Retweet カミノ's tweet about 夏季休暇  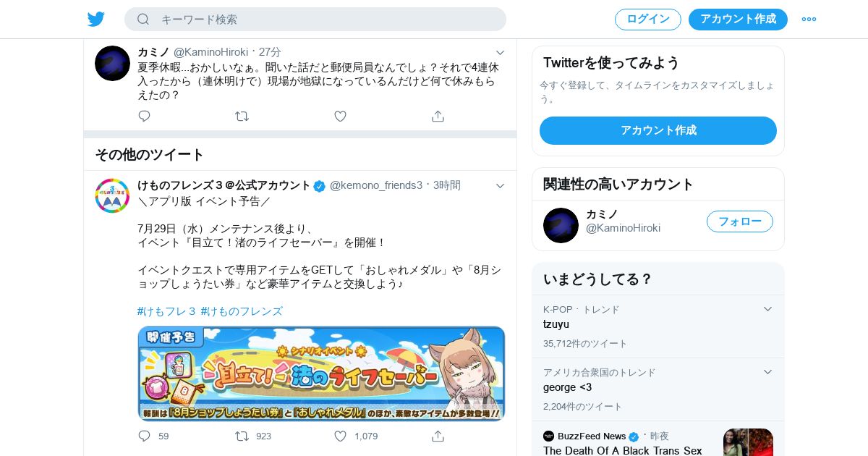(242, 116)
